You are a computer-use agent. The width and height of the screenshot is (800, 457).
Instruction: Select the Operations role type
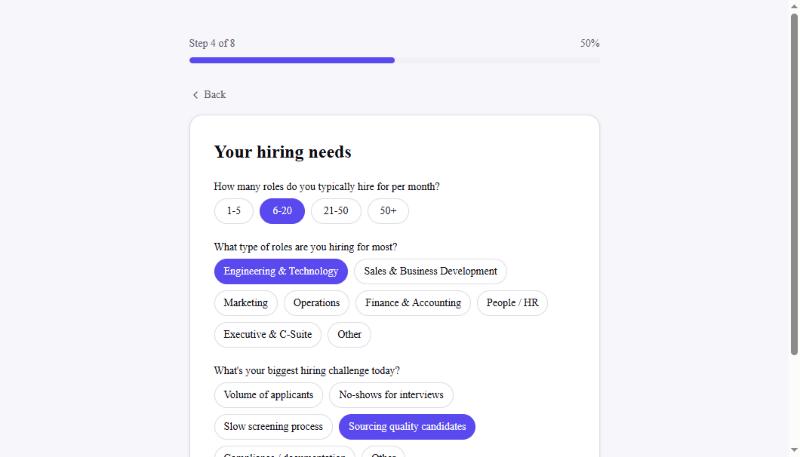pyautogui.click(x=316, y=303)
